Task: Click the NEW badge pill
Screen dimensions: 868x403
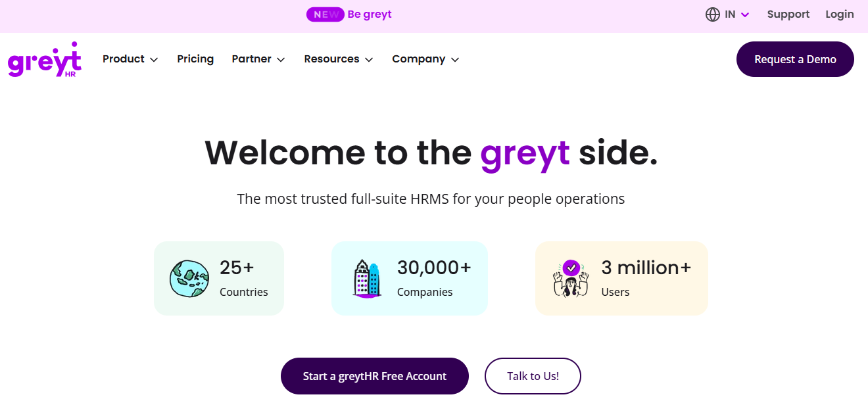Action: [325, 14]
